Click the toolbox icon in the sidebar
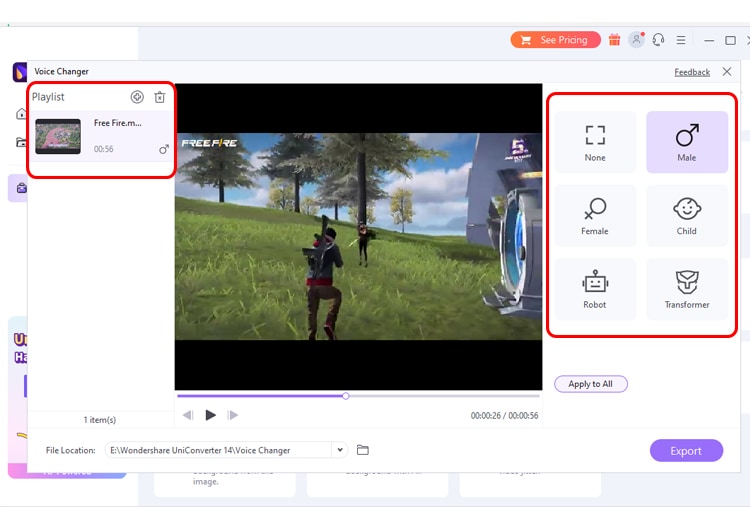 [22, 188]
